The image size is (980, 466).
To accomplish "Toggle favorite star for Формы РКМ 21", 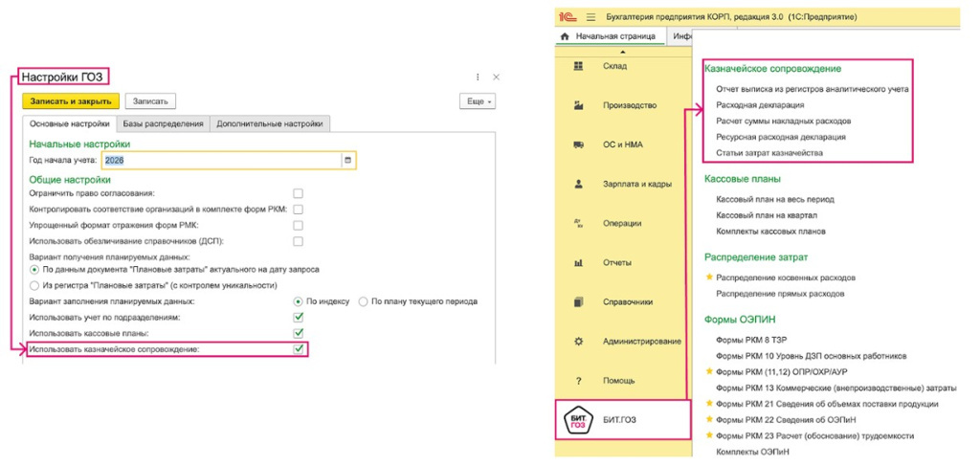I will click(709, 404).
